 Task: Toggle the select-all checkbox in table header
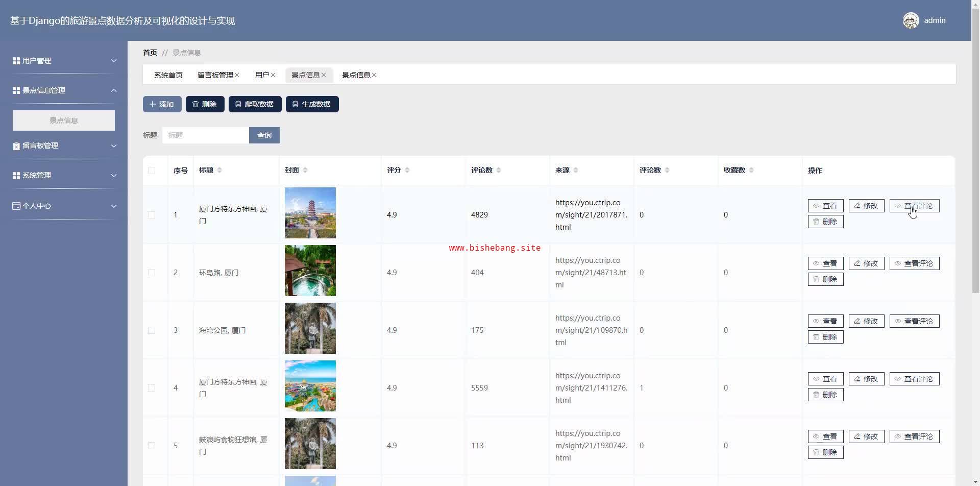coord(152,171)
